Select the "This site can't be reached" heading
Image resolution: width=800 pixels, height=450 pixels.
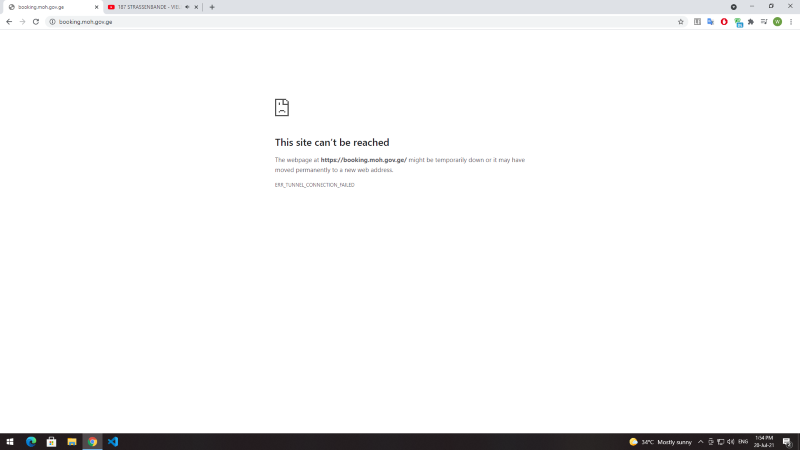pos(332,142)
